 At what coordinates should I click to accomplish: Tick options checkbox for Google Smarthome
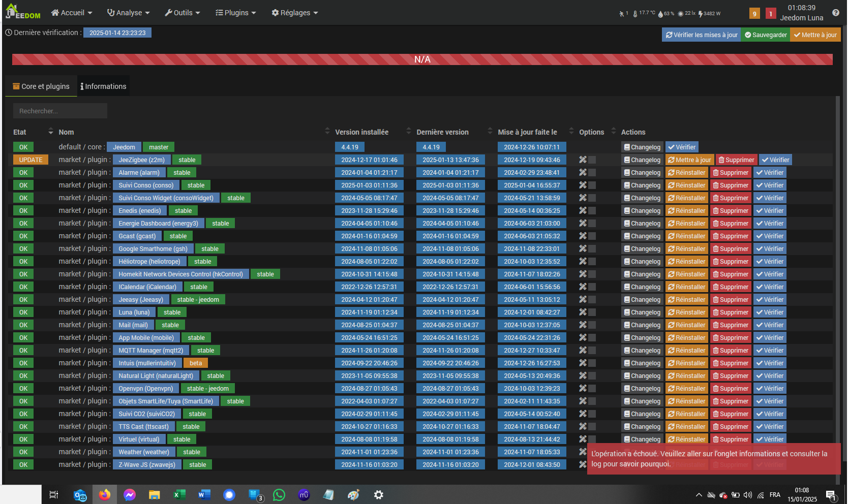592,248
